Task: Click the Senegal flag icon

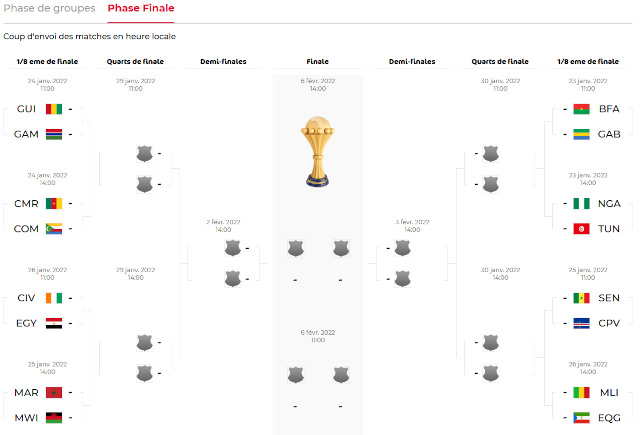Action: tap(581, 298)
